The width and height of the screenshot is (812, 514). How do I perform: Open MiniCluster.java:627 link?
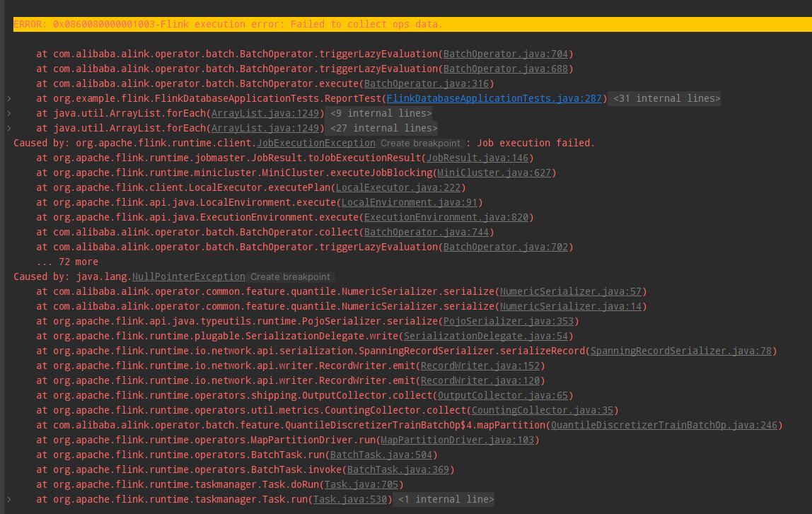coord(494,173)
